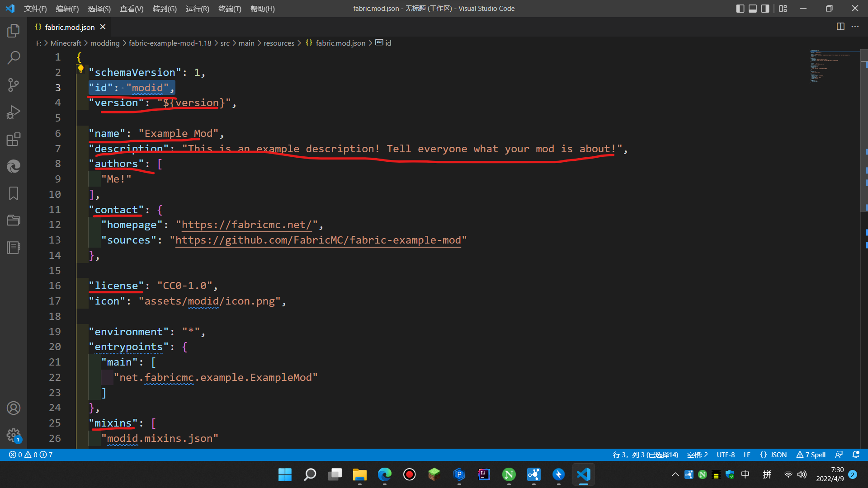
Task: Open the Bookmarks view in the sidebar
Action: click(x=14, y=193)
